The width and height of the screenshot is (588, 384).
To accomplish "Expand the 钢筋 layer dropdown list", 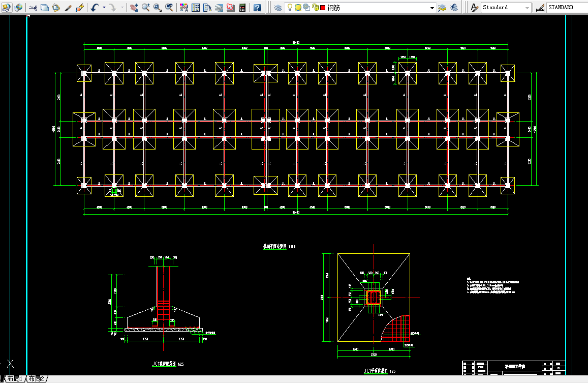I will coord(432,8).
